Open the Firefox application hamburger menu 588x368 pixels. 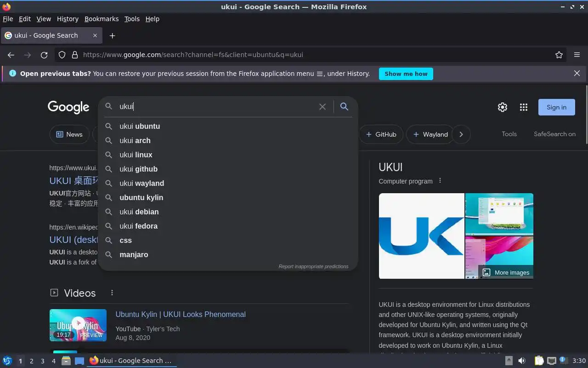(x=577, y=55)
